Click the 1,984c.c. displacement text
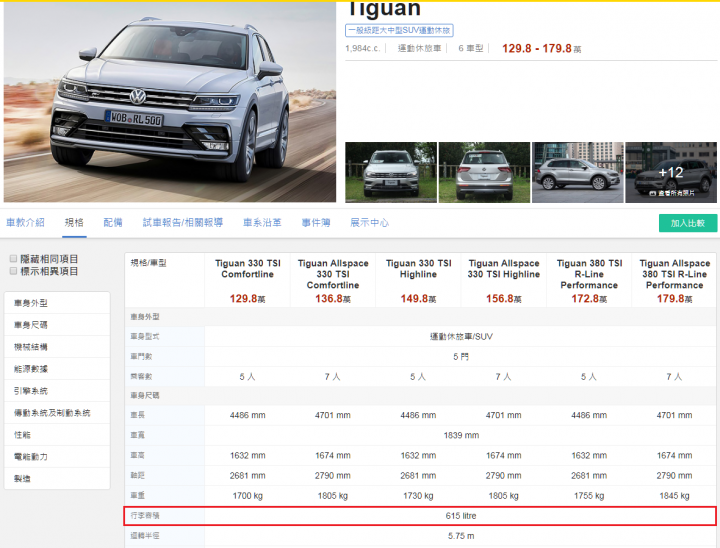Viewport: 720px width, 548px height. pyautogui.click(x=363, y=48)
